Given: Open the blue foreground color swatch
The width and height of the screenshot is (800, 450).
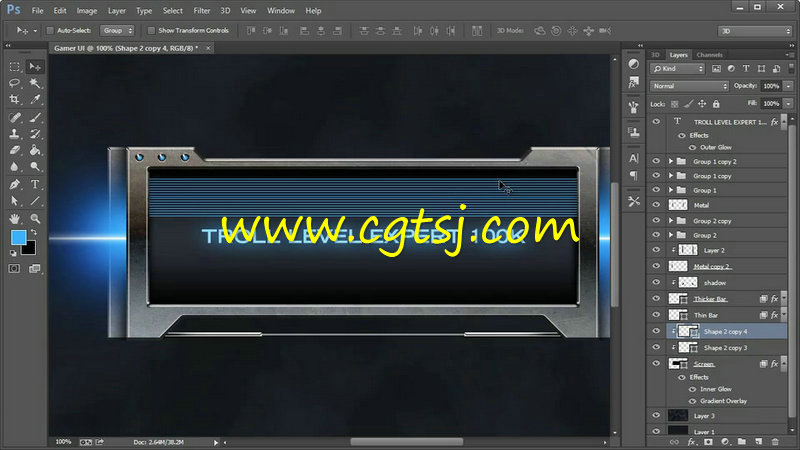Looking at the screenshot, I should [18, 237].
